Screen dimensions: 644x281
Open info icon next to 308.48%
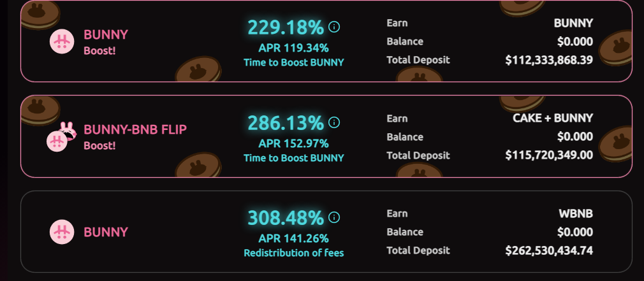click(x=334, y=217)
